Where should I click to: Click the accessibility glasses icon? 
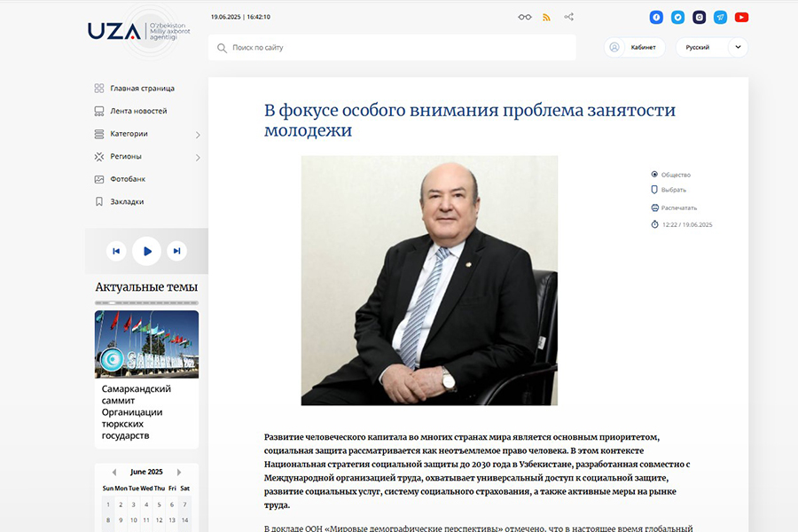point(525,17)
